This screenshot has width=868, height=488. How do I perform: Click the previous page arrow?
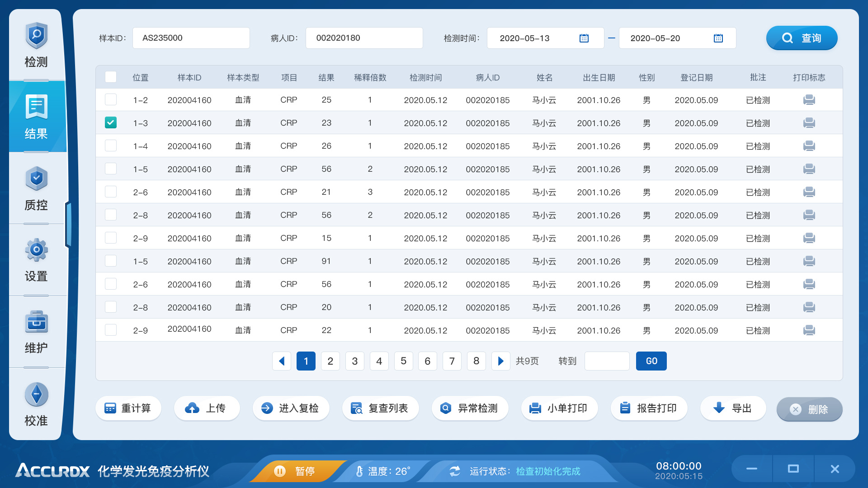point(282,361)
